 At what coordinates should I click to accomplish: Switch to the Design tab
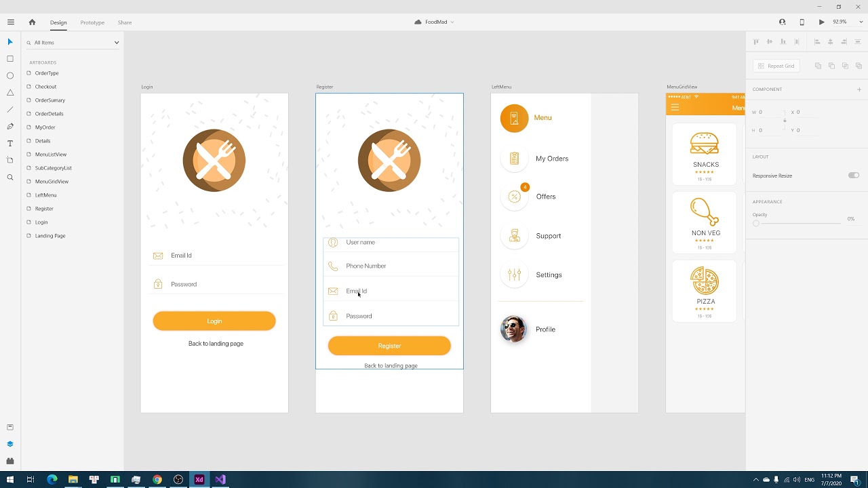tap(58, 22)
